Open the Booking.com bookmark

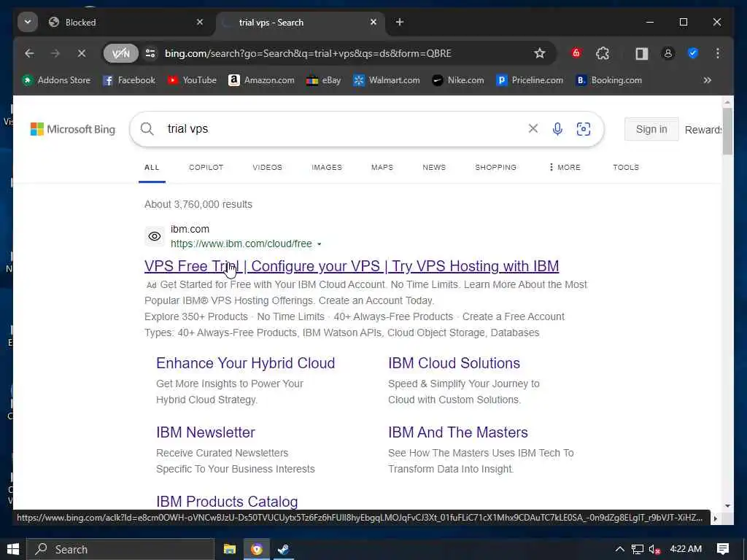609,80
